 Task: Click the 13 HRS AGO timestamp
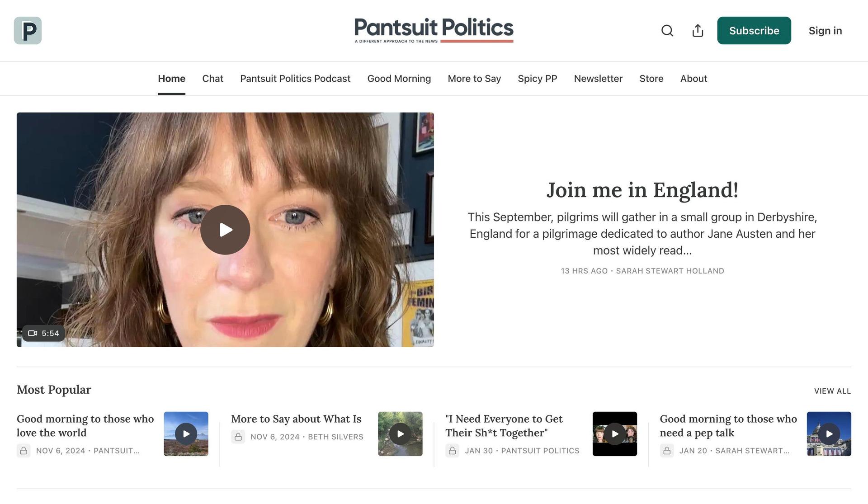[584, 271]
